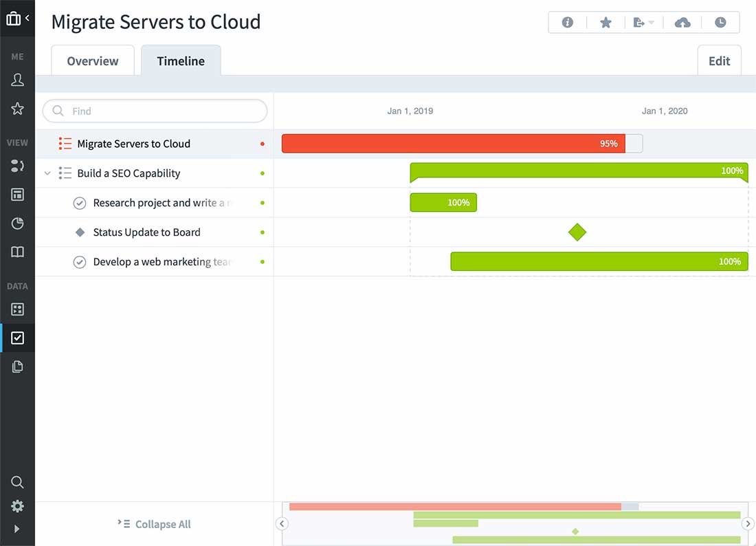Screen dimensions: 756x546
Task: Click the cloud upload icon
Action: (x=682, y=23)
